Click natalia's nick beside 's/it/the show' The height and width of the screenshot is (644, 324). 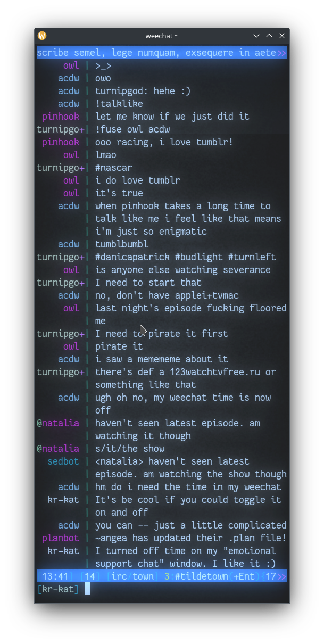coord(60,449)
